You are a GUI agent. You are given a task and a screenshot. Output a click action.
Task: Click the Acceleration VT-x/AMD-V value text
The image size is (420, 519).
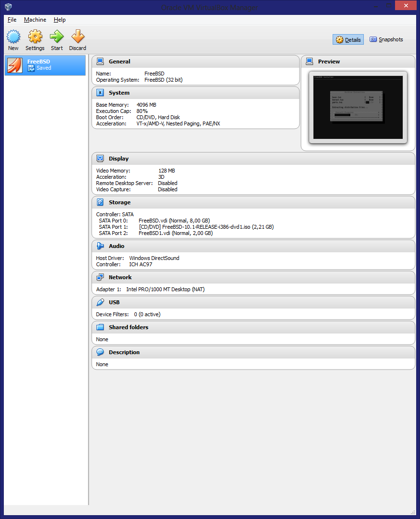(178, 124)
